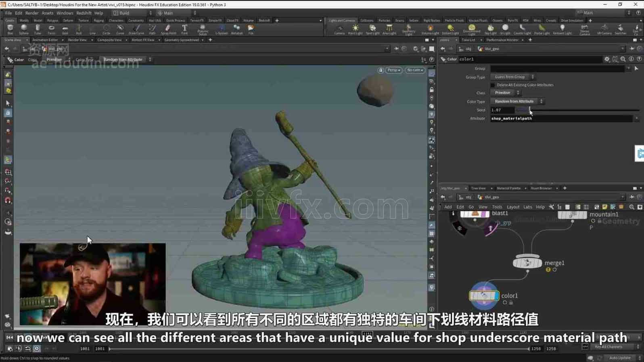This screenshot has width=644, height=362.
Task: Open the No cam dropdown
Action: click(x=415, y=70)
